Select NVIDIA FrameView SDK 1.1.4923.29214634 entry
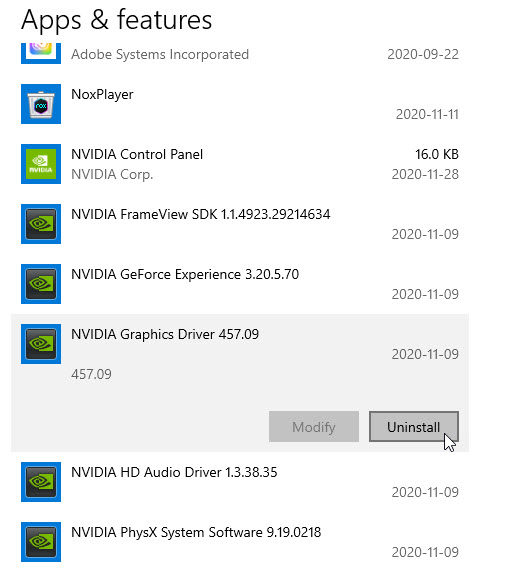Image resolution: width=520 pixels, height=570 pixels. pyautogui.click(x=201, y=214)
